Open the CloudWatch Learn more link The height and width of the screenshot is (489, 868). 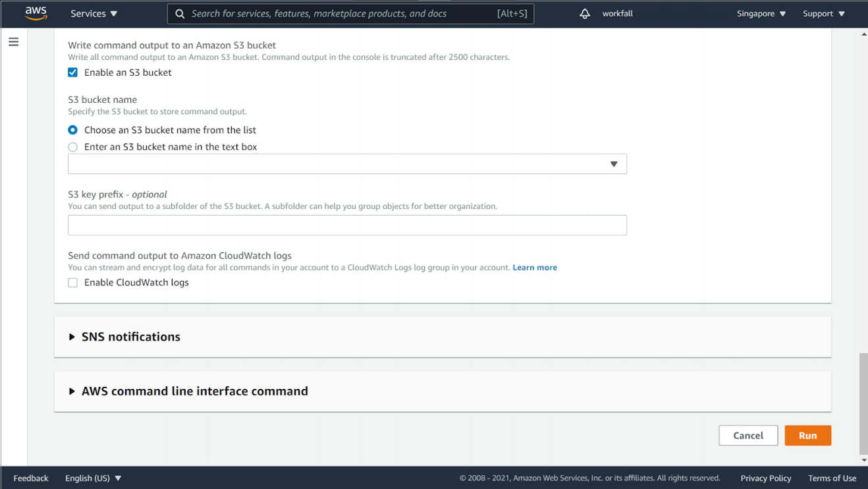(535, 268)
